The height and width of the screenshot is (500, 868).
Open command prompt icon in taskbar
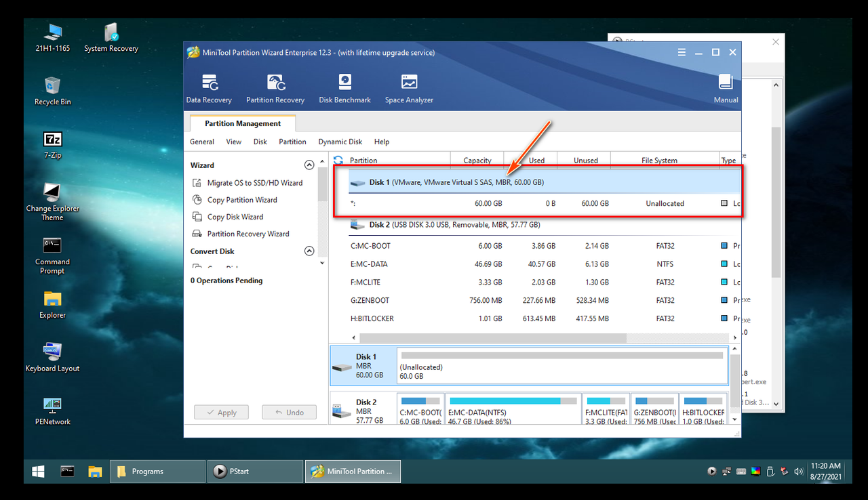coord(67,472)
